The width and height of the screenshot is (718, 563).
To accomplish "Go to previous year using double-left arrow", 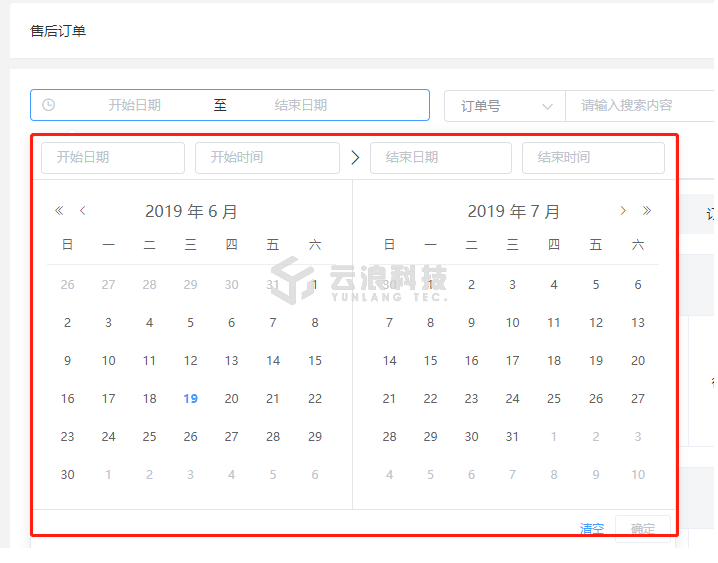I will click(59, 211).
